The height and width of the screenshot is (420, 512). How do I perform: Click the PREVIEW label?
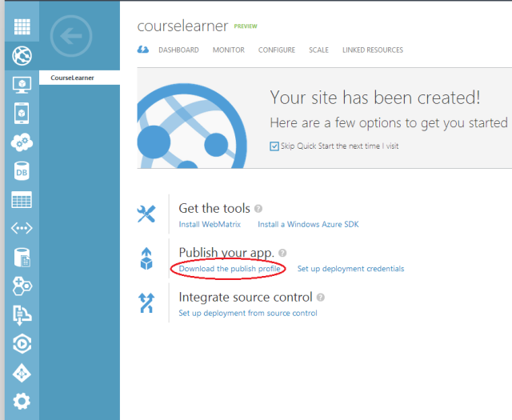(246, 26)
